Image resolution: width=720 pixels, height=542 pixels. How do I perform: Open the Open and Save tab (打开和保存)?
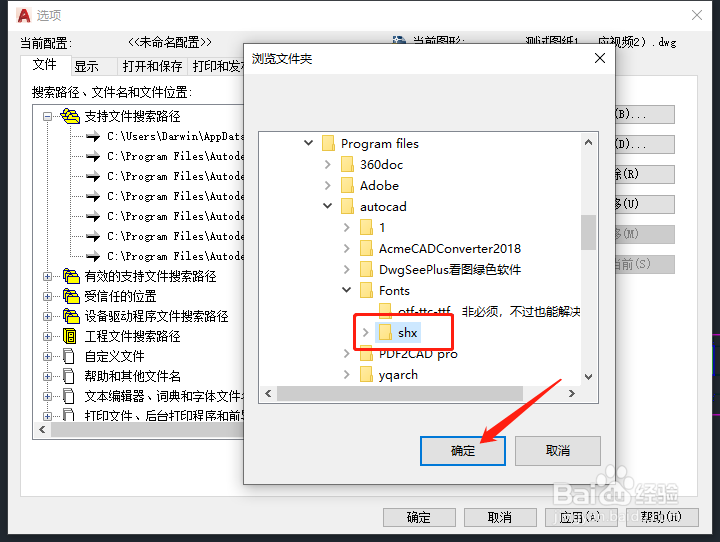pos(152,66)
